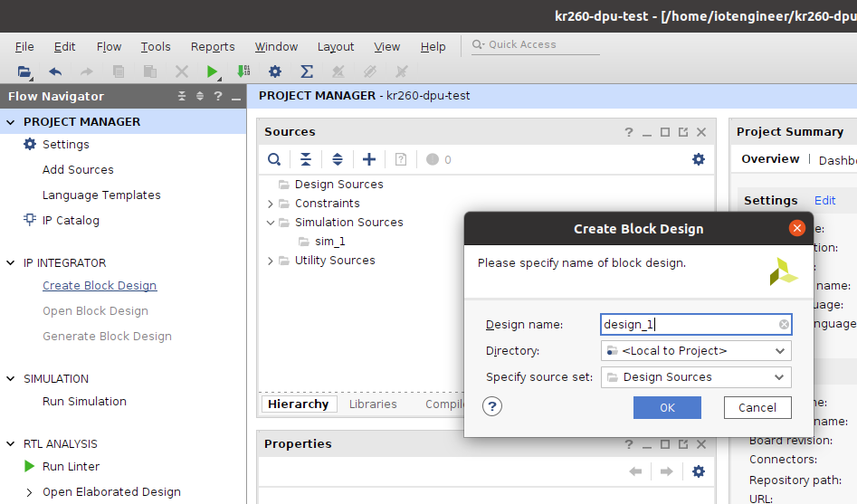
Task: Switch to the Libraries tab
Action: (373, 404)
